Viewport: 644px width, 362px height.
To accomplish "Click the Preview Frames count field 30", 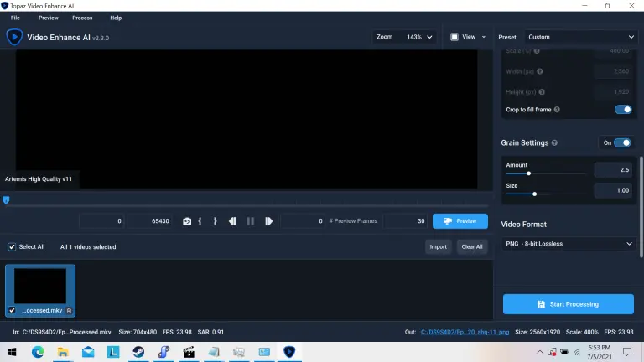I will [406, 221].
